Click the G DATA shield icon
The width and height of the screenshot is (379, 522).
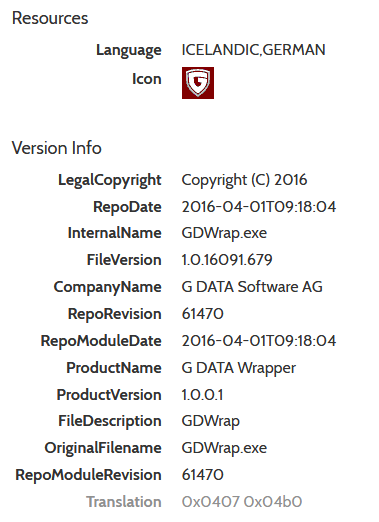pyautogui.click(x=198, y=83)
